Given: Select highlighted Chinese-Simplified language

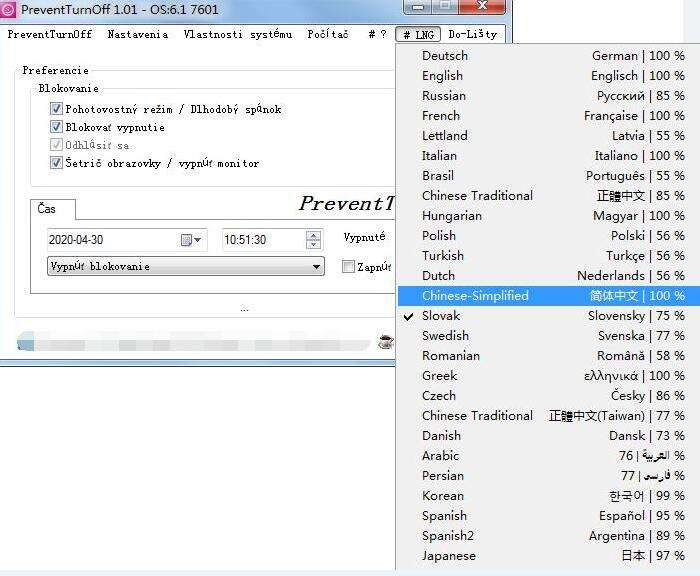Looking at the screenshot, I should 549,296.
